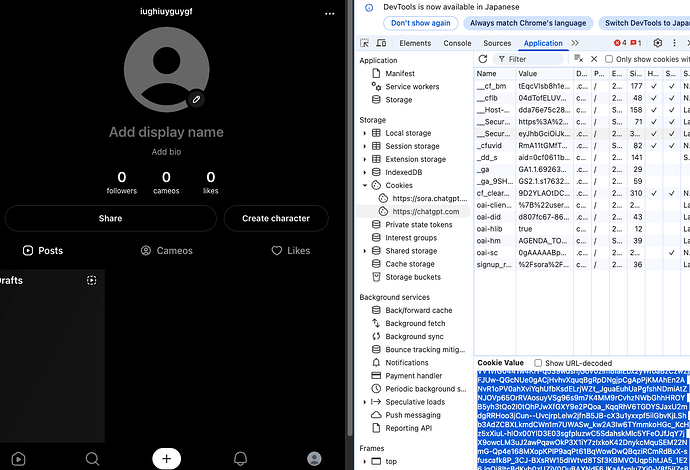This screenshot has width=690, height=470.
Task: Open the Storage overview item
Action: (399, 100)
